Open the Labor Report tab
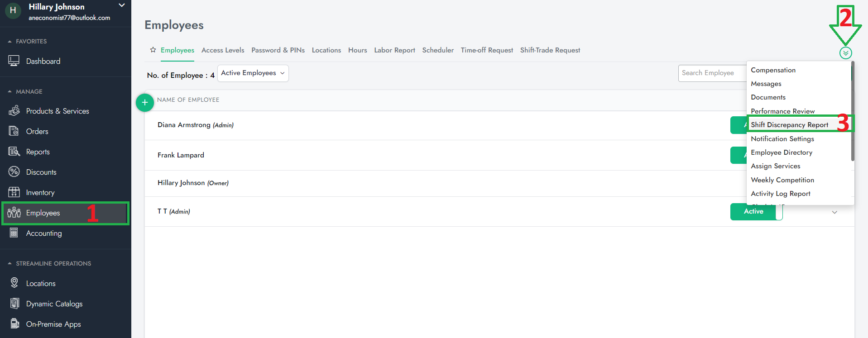This screenshot has width=868, height=338. coord(394,50)
